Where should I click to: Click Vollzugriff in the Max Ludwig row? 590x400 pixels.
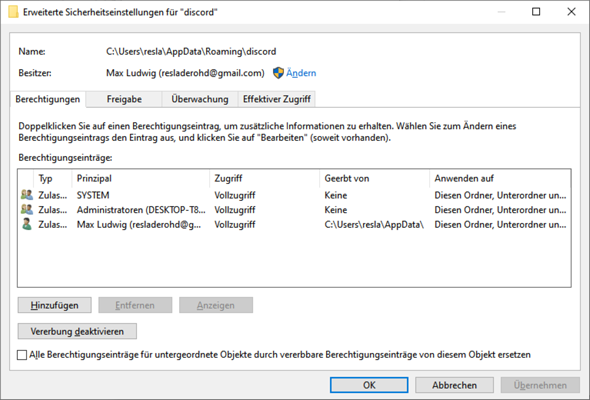[x=235, y=225]
